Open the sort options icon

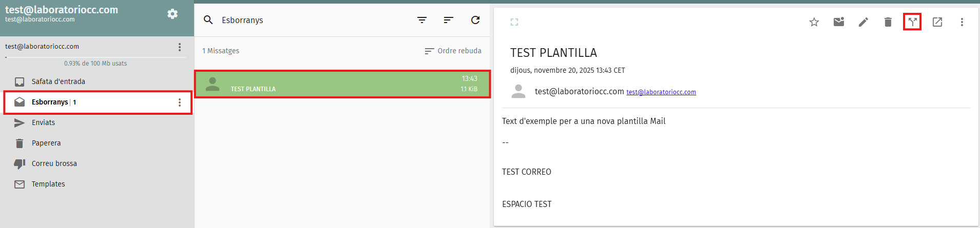449,20
